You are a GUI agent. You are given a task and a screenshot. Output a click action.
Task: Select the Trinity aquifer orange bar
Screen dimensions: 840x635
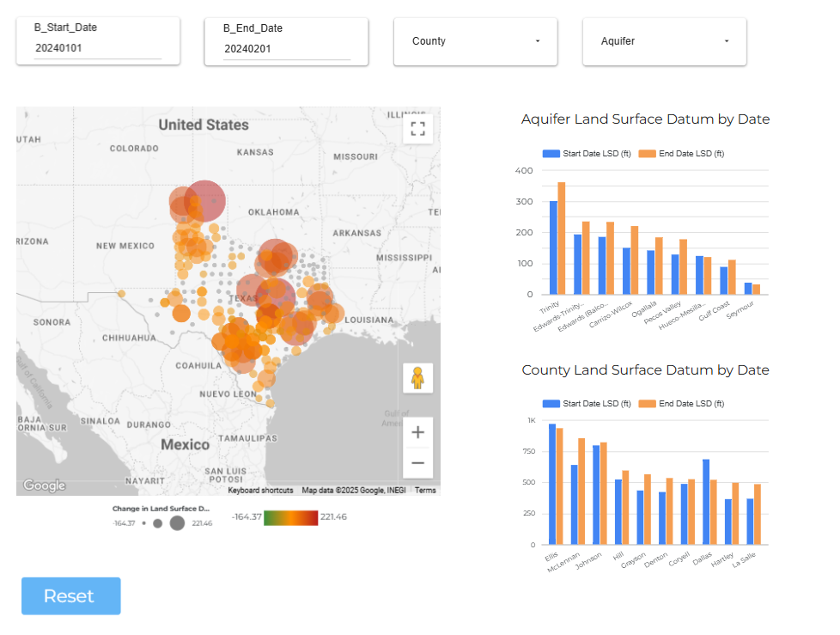[562, 238]
